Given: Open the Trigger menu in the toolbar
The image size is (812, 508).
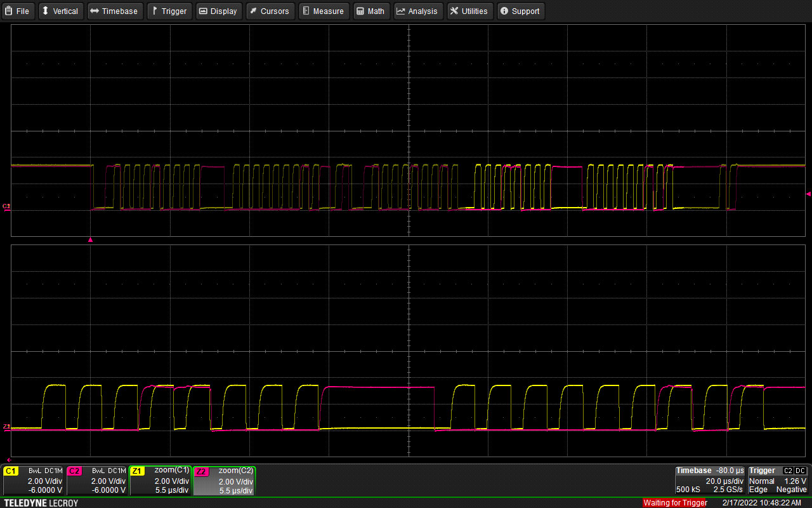Looking at the screenshot, I should point(169,11).
